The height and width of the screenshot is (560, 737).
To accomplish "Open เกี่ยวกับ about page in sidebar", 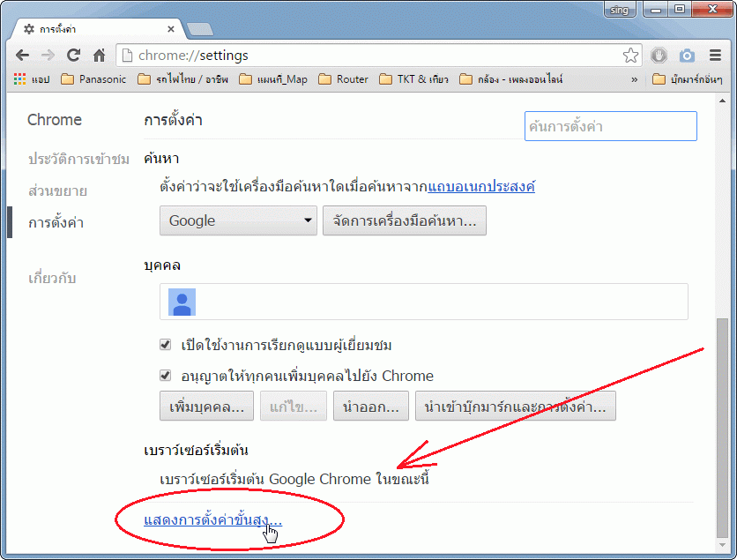I will point(52,278).
